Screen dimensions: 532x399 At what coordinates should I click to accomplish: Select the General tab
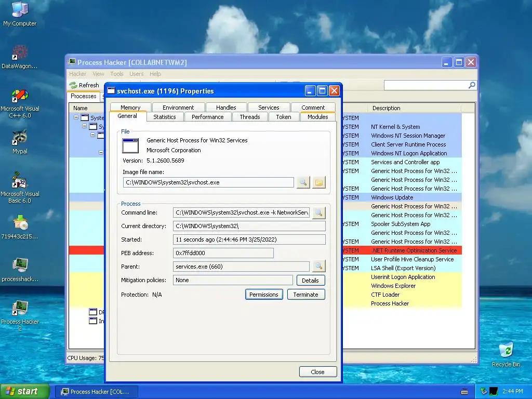(x=128, y=116)
